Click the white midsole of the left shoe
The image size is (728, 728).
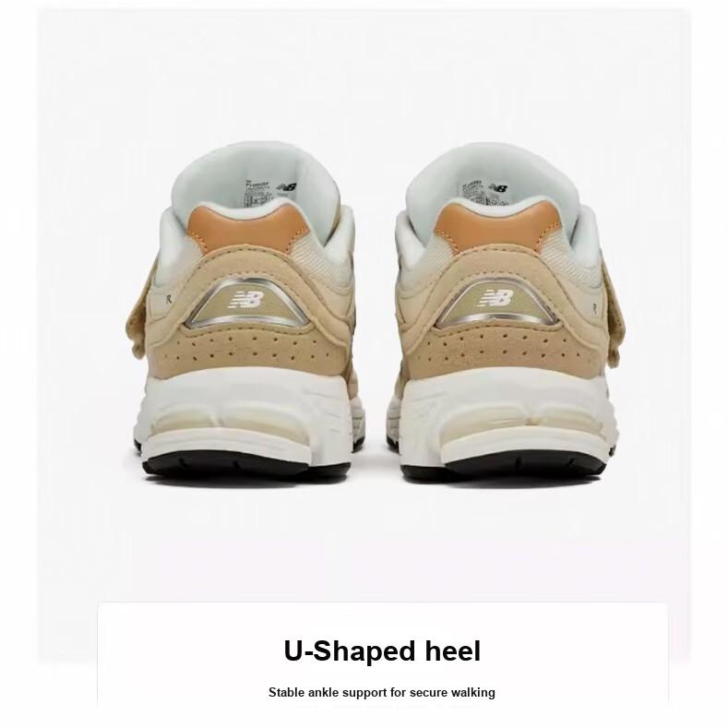point(244,413)
